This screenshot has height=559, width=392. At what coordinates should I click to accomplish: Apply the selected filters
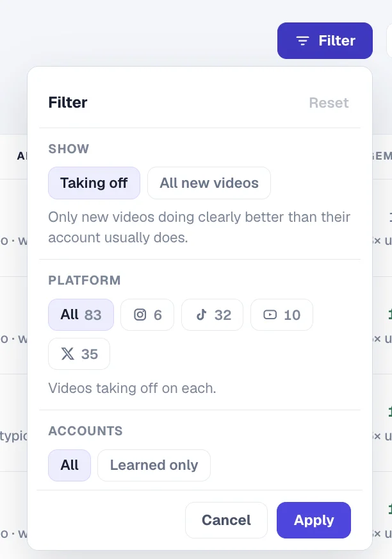pyautogui.click(x=314, y=520)
